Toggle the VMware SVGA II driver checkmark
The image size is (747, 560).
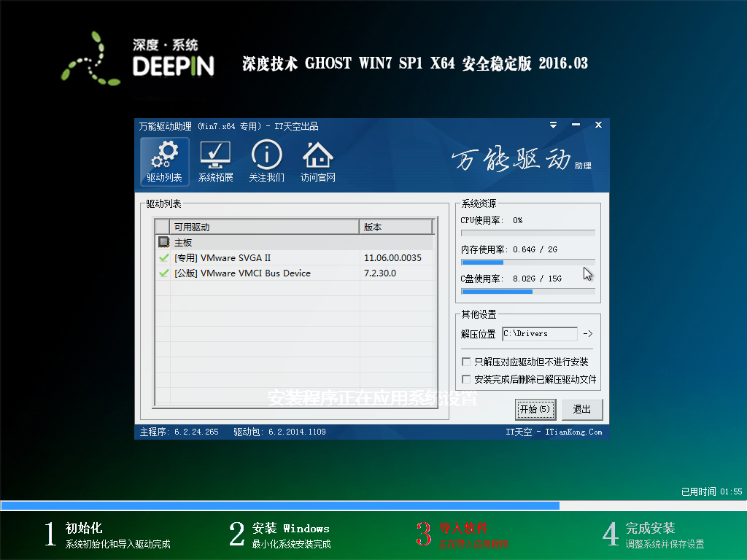163,257
